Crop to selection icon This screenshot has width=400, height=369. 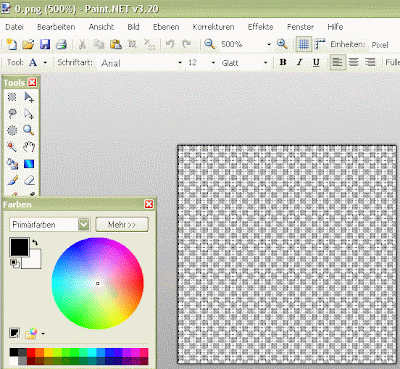pyautogui.click(x=132, y=44)
